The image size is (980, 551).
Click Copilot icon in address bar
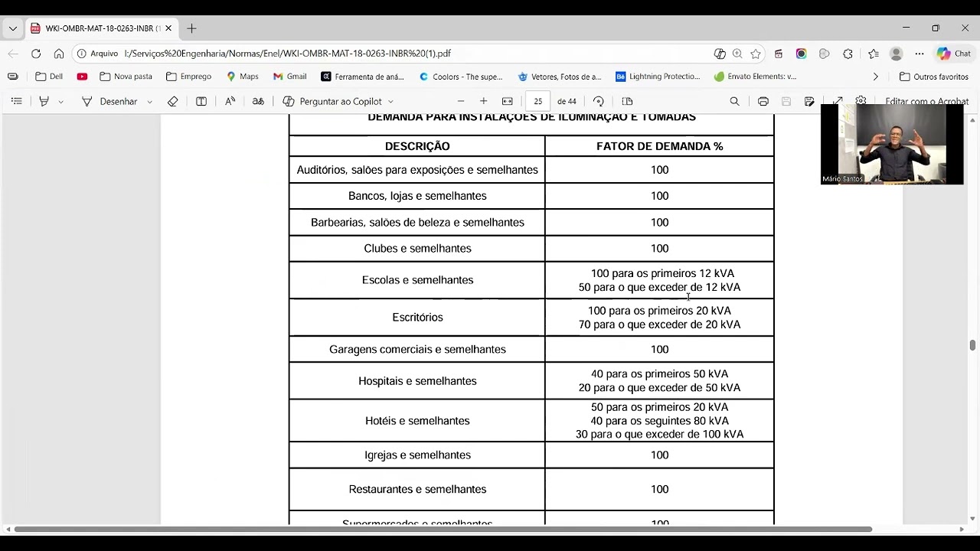(720, 54)
